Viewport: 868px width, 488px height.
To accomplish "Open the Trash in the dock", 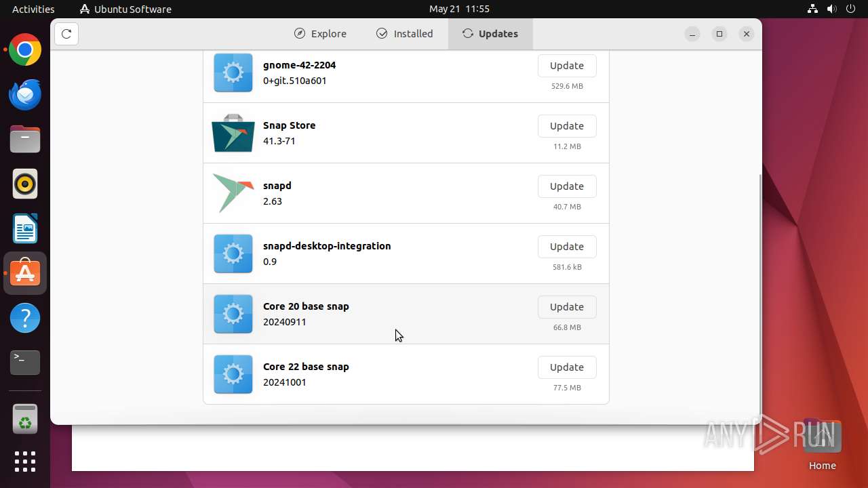I will 25,419.
